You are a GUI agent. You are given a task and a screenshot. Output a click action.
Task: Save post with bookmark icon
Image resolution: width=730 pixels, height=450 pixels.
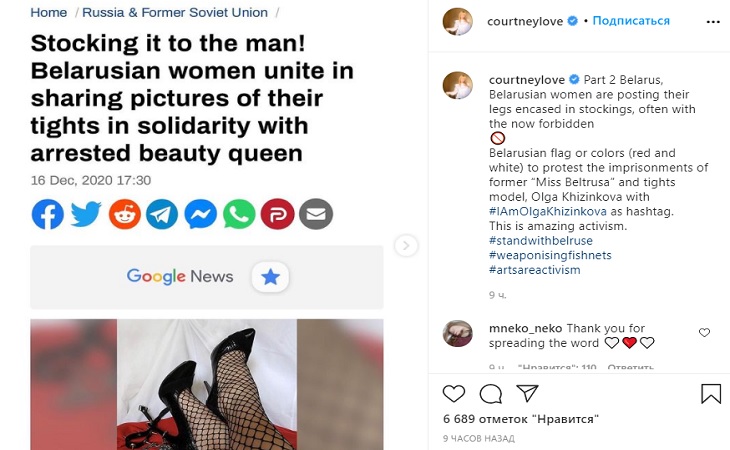tap(711, 393)
